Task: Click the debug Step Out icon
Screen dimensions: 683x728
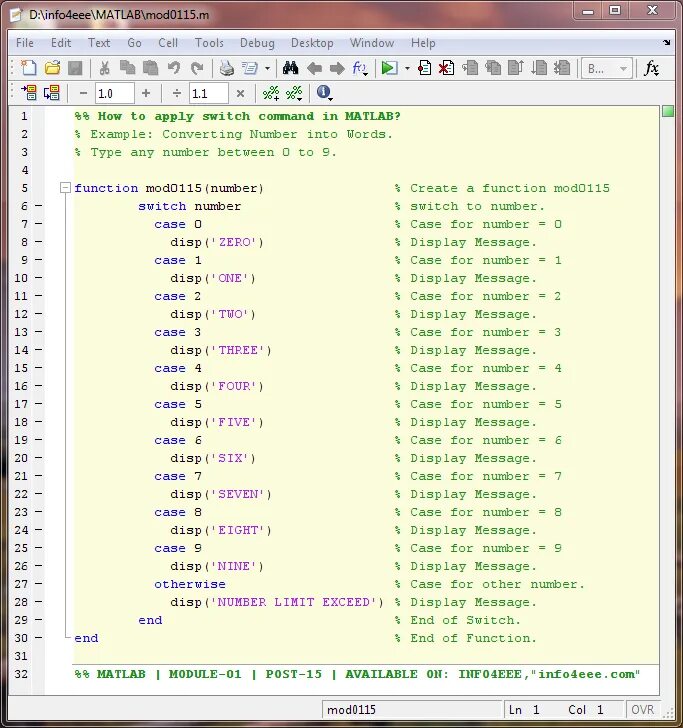Action: (516, 68)
